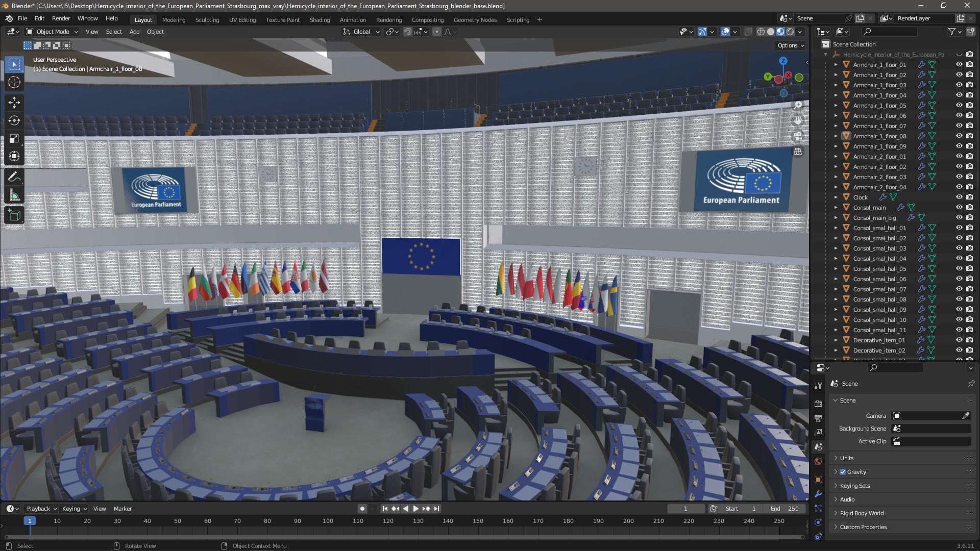Click the outliner search field
The image size is (980, 551).
pos(889,32)
